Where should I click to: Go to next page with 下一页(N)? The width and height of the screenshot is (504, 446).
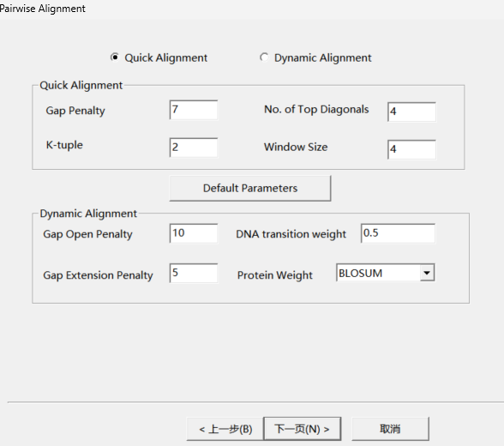click(302, 429)
